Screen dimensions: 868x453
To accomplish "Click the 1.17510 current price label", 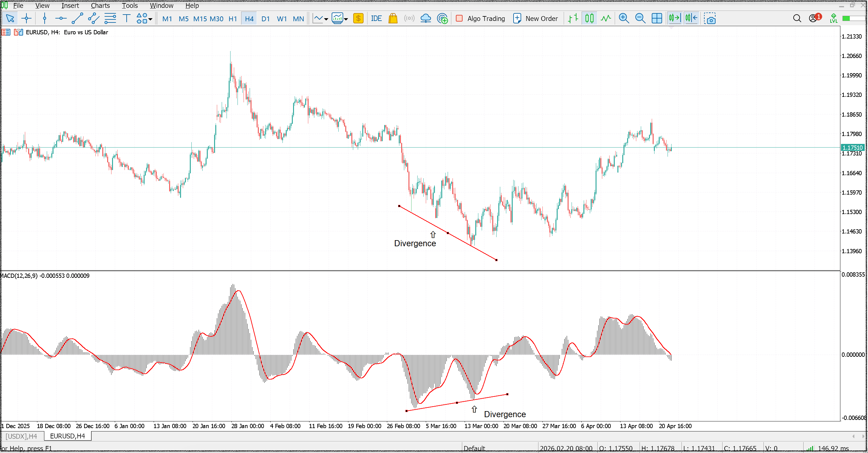I will (853, 148).
